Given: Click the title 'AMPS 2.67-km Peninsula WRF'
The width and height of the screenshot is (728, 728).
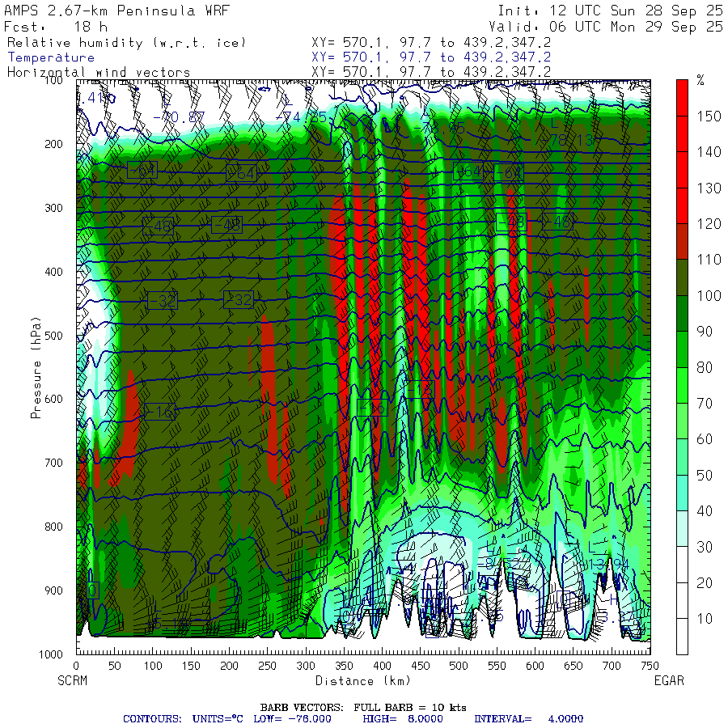Looking at the screenshot, I should click(116, 11).
